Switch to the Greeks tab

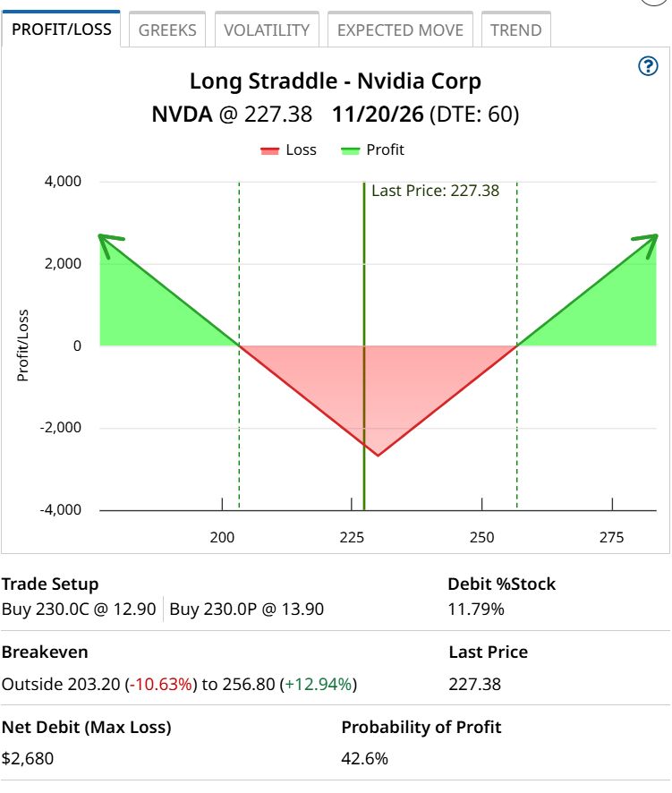click(167, 30)
